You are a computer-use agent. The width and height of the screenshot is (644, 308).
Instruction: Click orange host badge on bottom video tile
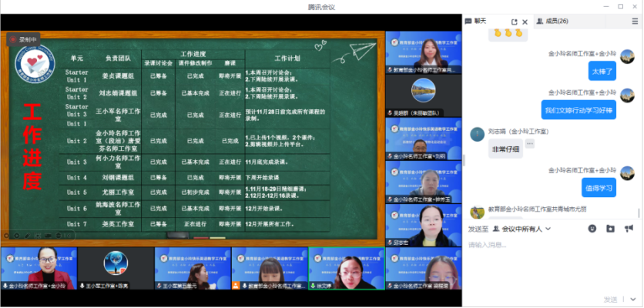236,286
